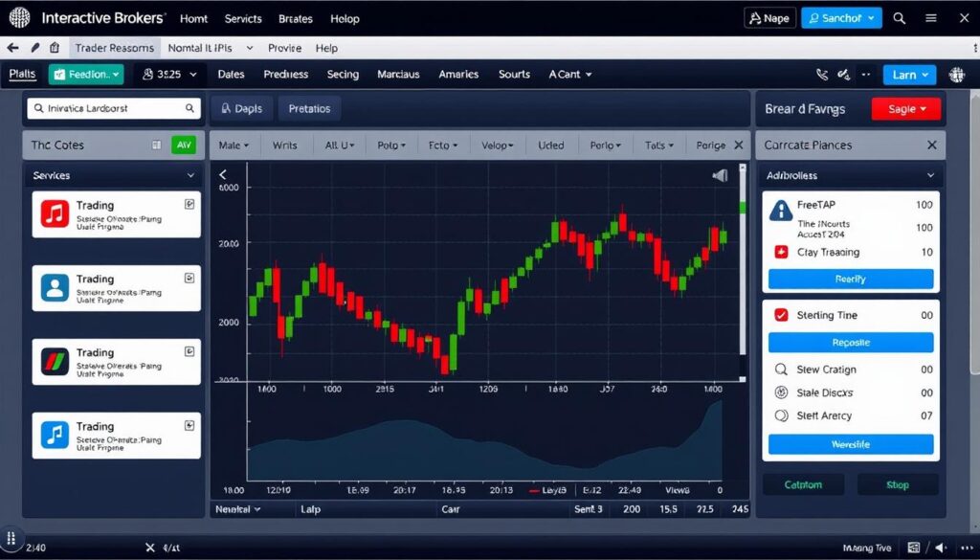Open the search magnifier in title bar
The height and width of the screenshot is (560, 980).
[x=900, y=18]
